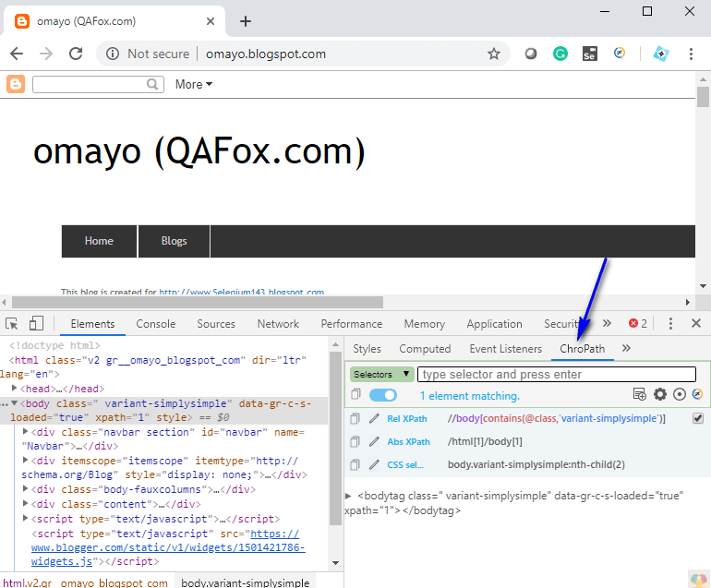Click the ChroPath add-list icon

(x=639, y=394)
